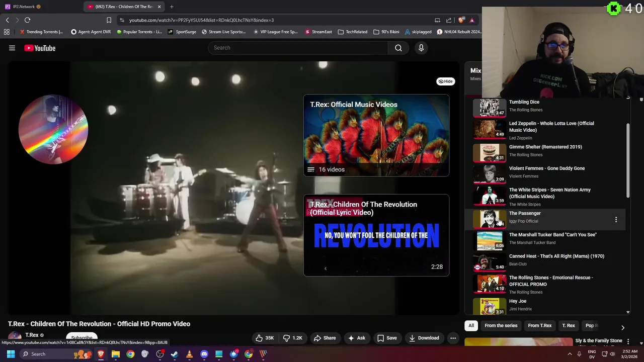Open the Trending Torrents bookmark
The height and width of the screenshot is (362, 644).
41,32
